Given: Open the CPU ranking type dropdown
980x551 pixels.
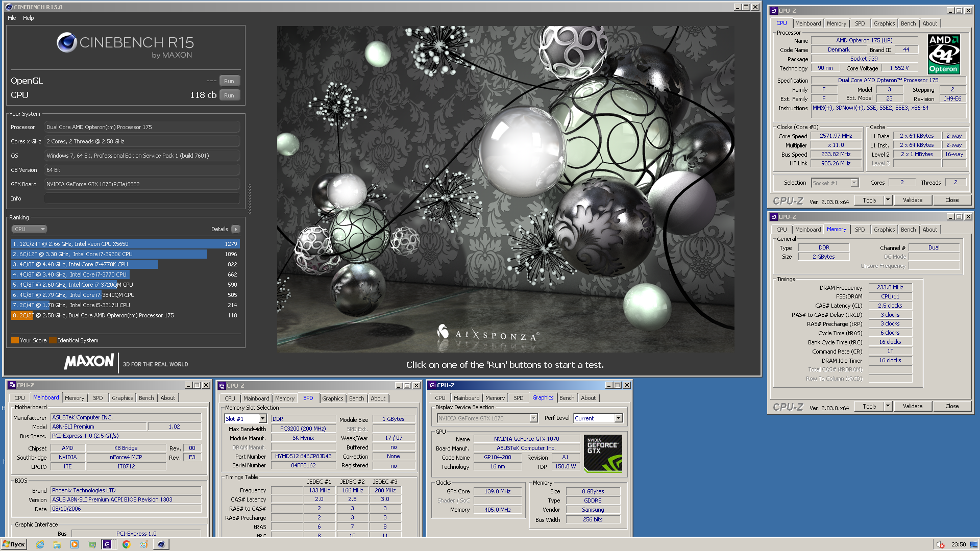Looking at the screenshot, I should tap(30, 230).
